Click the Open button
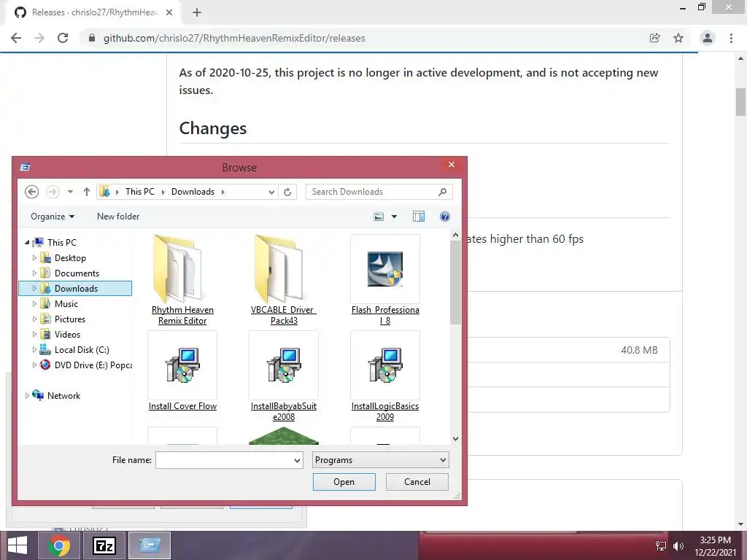747x560 pixels. coord(344,482)
